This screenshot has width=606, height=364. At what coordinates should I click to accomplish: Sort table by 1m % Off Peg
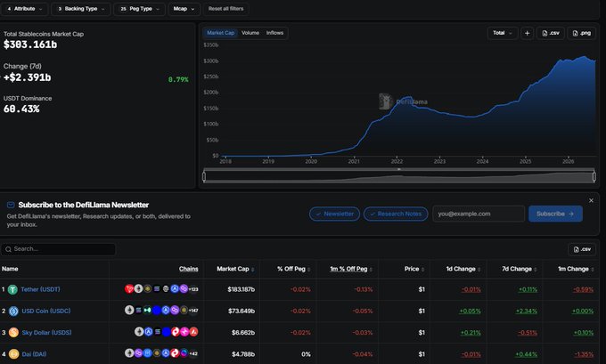tap(351, 269)
